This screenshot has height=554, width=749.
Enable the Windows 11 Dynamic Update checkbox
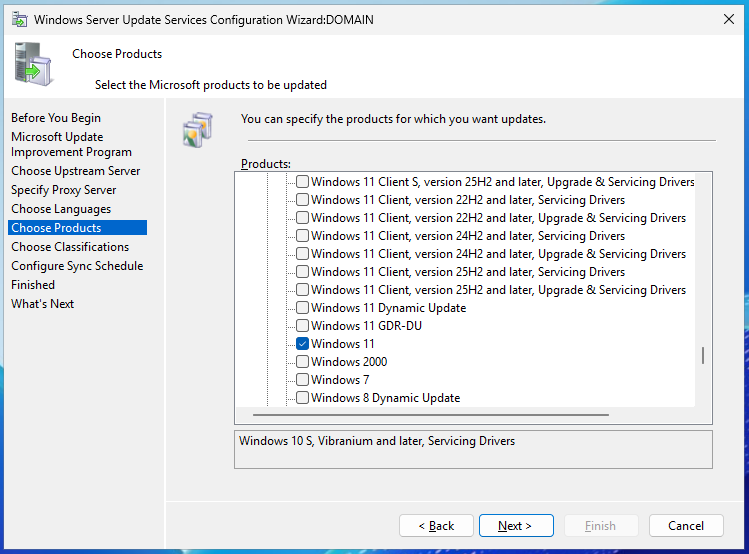point(302,308)
